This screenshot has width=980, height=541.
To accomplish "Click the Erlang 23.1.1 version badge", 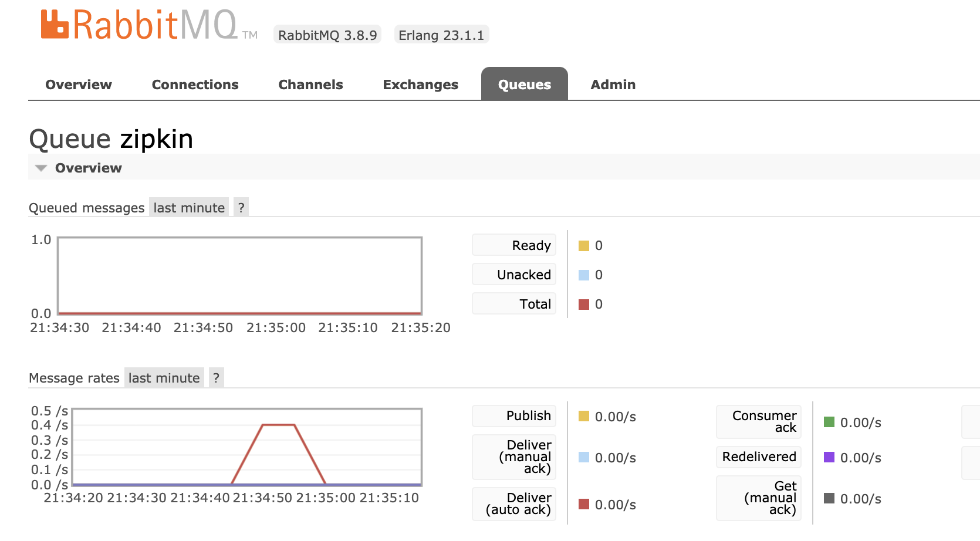I will pos(441,35).
